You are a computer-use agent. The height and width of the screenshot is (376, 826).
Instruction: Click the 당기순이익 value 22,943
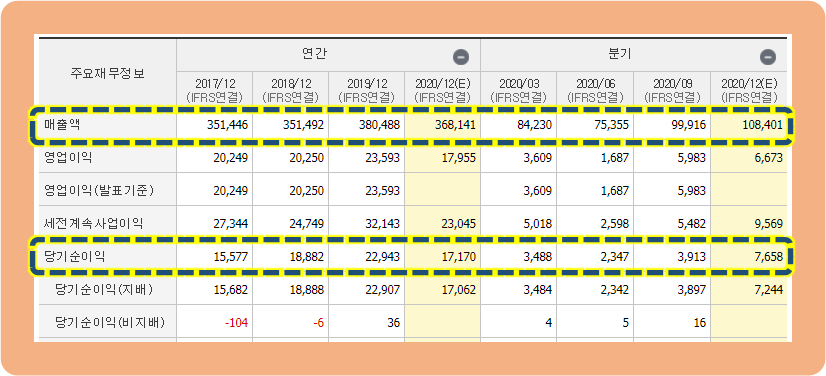coord(382,257)
